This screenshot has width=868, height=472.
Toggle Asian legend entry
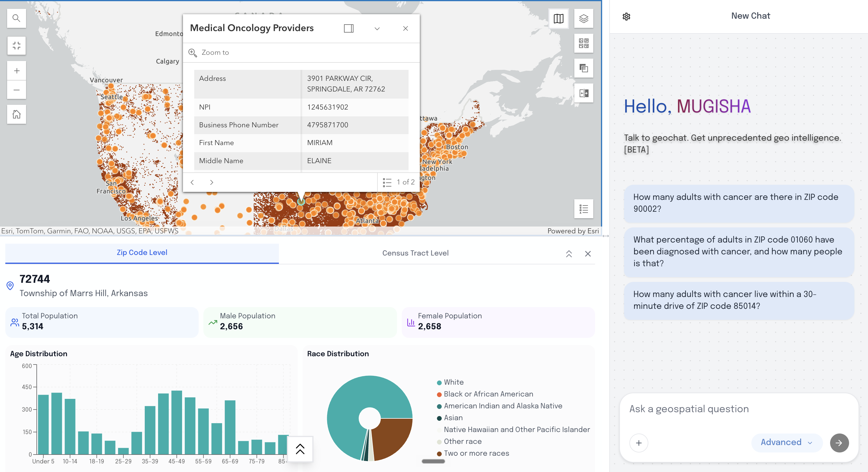[x=449, y=418]
